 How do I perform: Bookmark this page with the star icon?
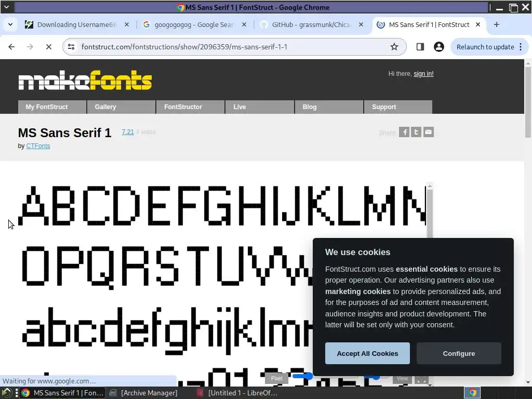point(394,47)
